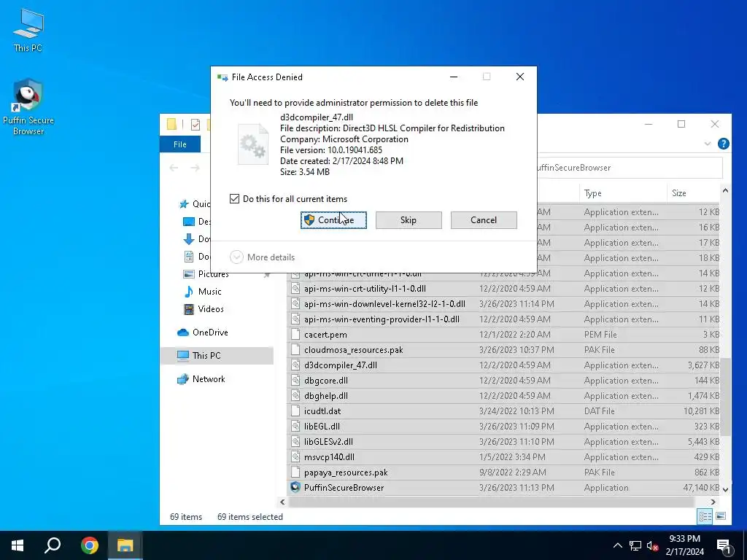Click Explorer help question mark icon
The height and width of the screenshot is (560, 747).
click(x=723, y=144)
